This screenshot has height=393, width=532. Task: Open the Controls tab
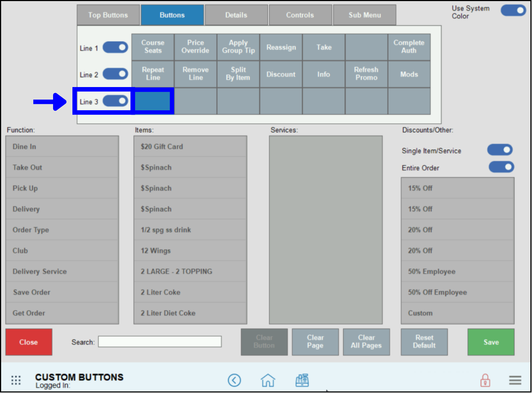tap(300, 15)
